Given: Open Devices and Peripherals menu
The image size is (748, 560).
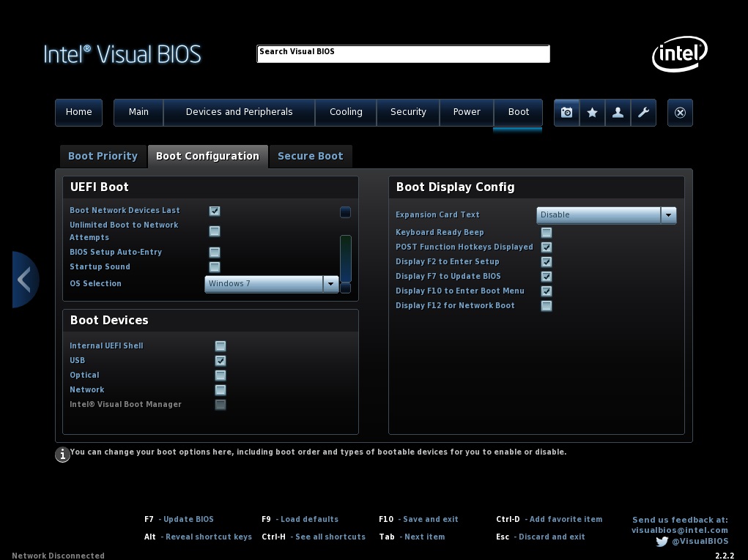Looking at the screenshot, I should [239, 113].
